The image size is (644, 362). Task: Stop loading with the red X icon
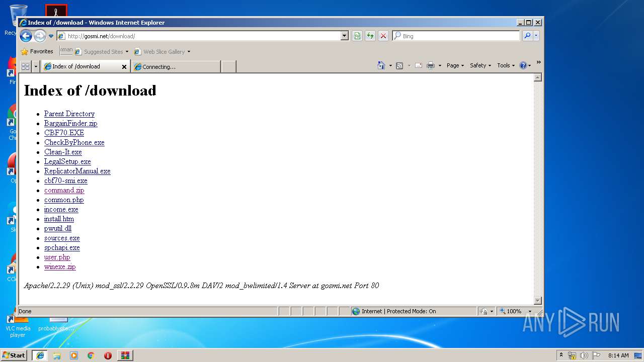pyautogui.click(x=383, y=36)
